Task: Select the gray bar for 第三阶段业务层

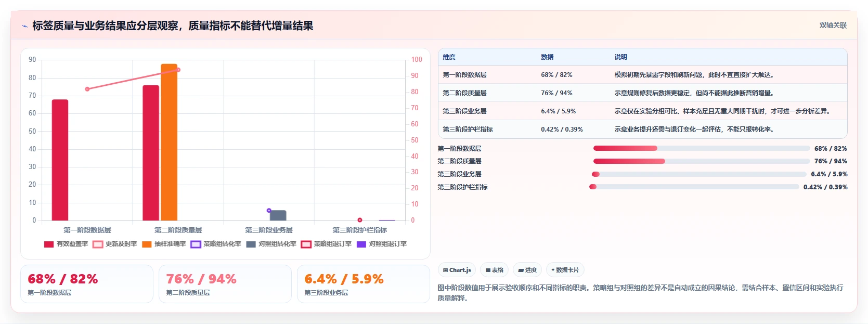Action: pyautogui.click(x=278, y=215)
